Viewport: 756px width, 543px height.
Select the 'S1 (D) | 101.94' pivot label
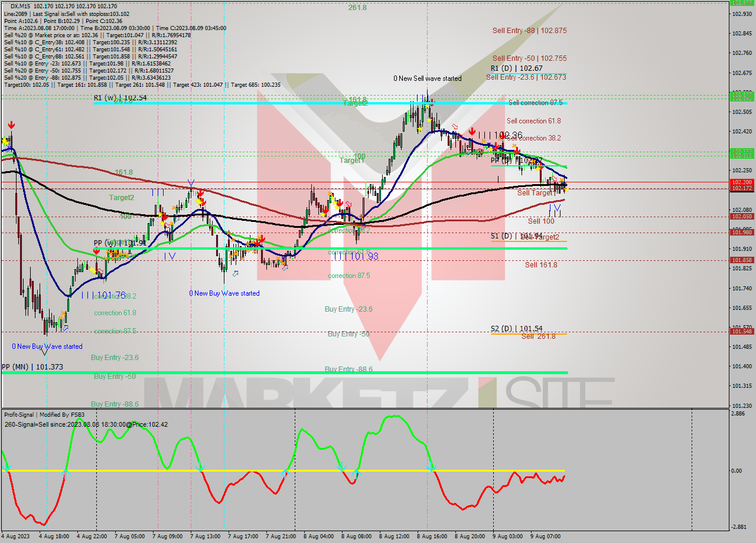pyautogui.click(x=516, y=235)
